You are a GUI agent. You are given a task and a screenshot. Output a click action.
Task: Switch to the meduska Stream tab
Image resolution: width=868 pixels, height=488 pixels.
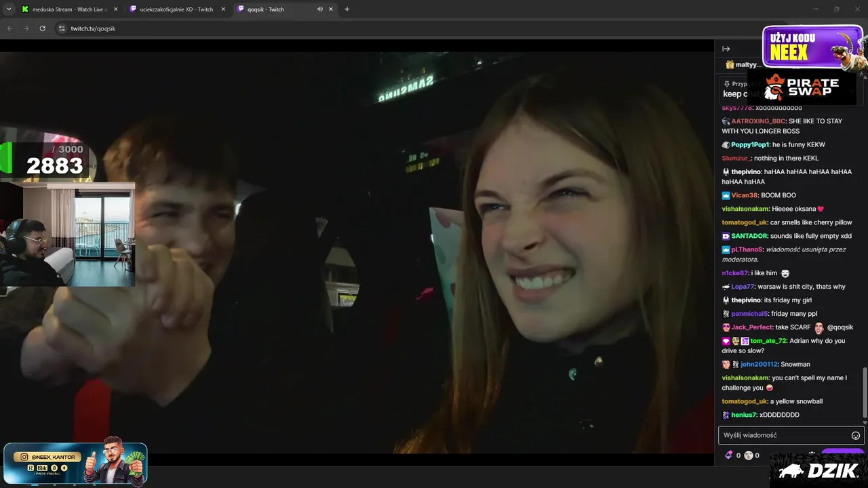[x=70, y=9]
